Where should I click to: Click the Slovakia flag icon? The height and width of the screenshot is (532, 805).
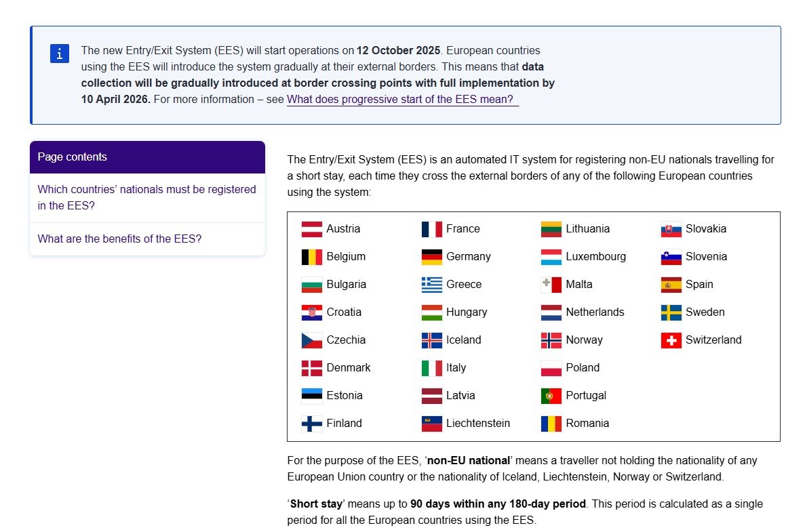click(671, 229)
